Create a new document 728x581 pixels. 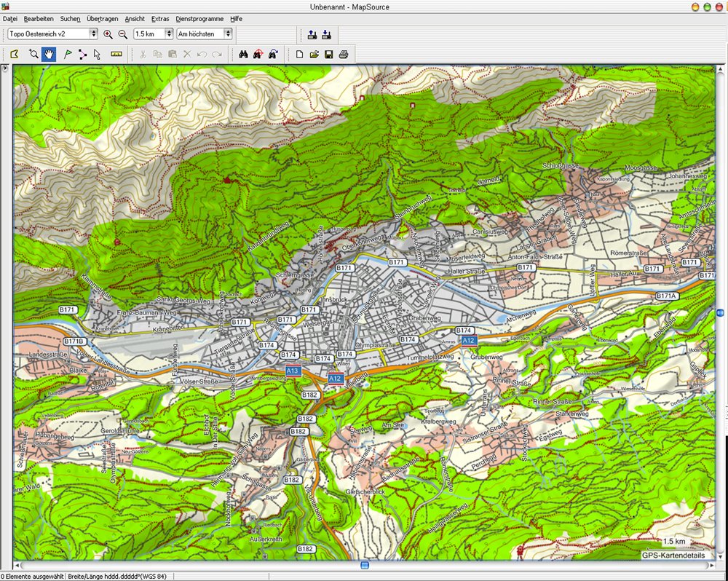[x=299, y=55]
